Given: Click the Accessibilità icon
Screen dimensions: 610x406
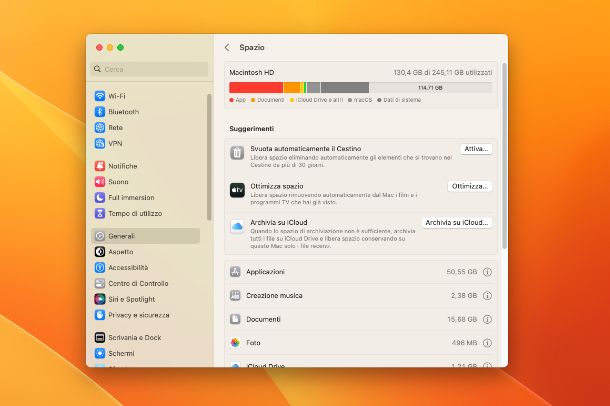Looking at the screenshot, I should (x=100, y=268).
